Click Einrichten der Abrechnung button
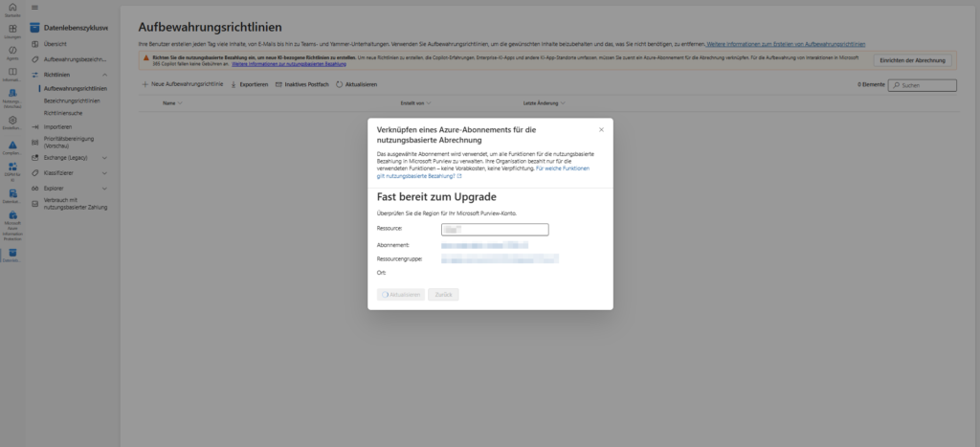Viewport: 980px width, 447px height. pos(912,60)
